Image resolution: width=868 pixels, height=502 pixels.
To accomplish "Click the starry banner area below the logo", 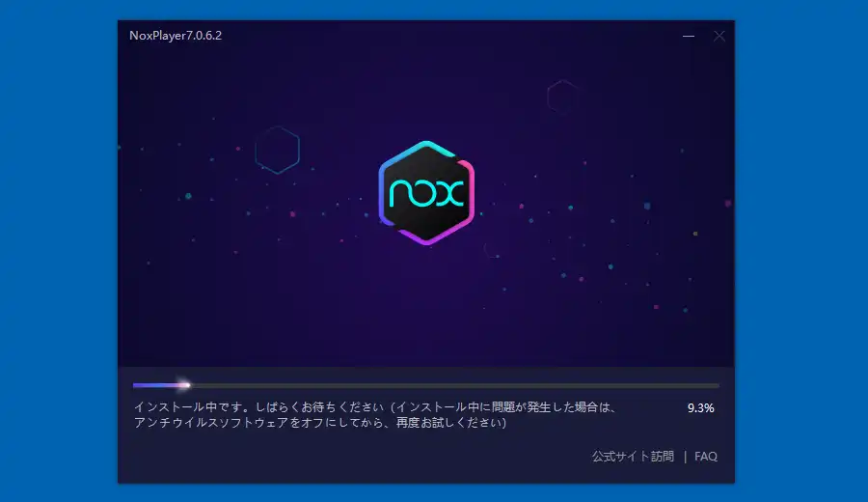I will tap(426, 309).
